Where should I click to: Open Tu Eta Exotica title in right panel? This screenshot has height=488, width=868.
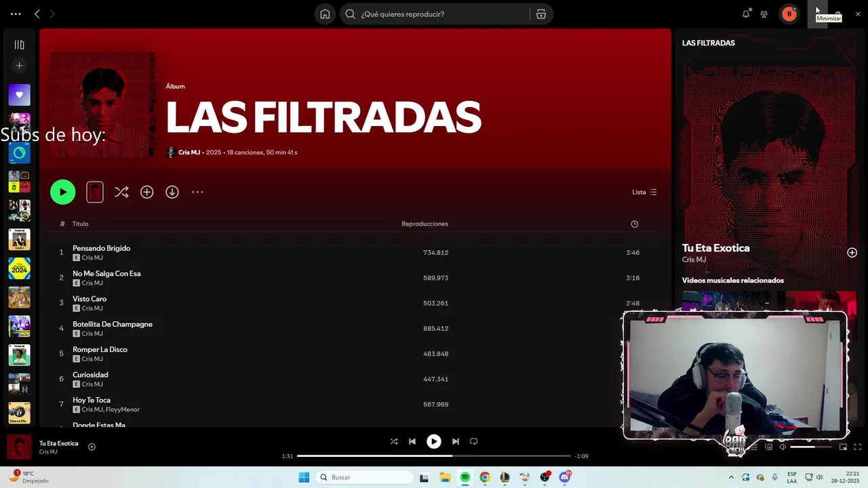(x=715, y=248)
